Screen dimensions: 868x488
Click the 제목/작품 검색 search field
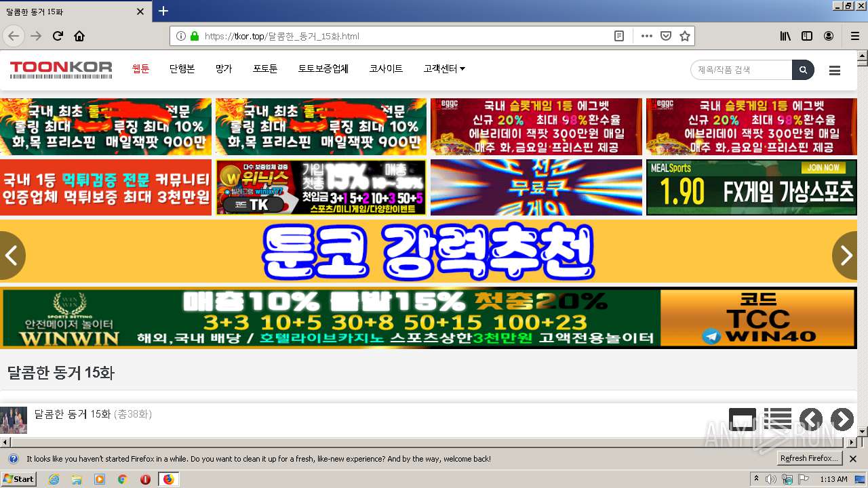pyautogui.click(x=741, y=70)
